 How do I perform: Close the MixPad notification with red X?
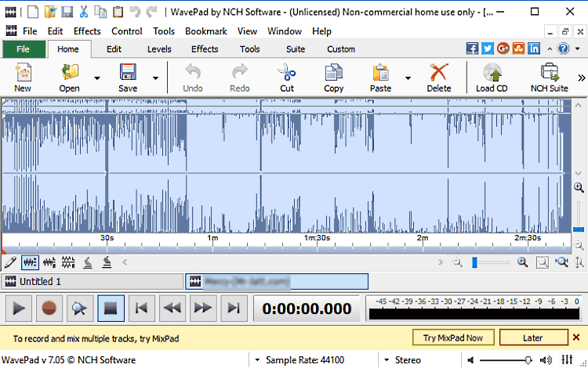coord(577,337)
